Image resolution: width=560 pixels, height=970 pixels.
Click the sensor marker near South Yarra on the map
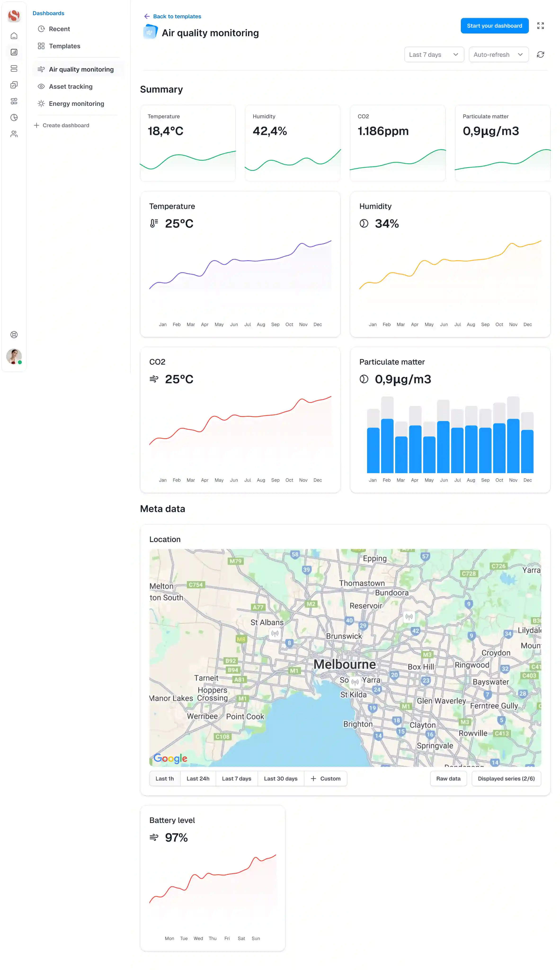tap(355, 682)
